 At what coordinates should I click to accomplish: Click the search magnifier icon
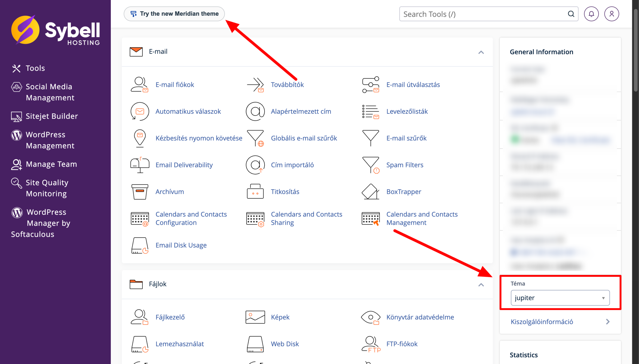[571, 14]
